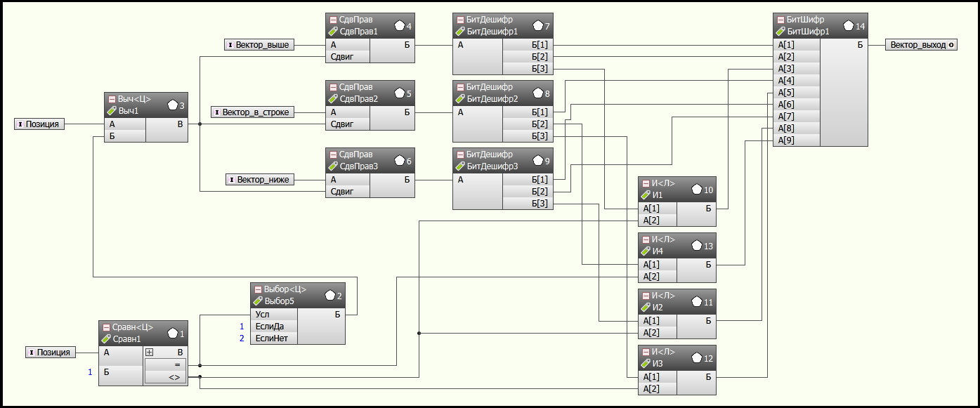Screen dimensions: 980x408
Task: Click the constant 2 next to ЕслиНет
Action: [242, 338]
